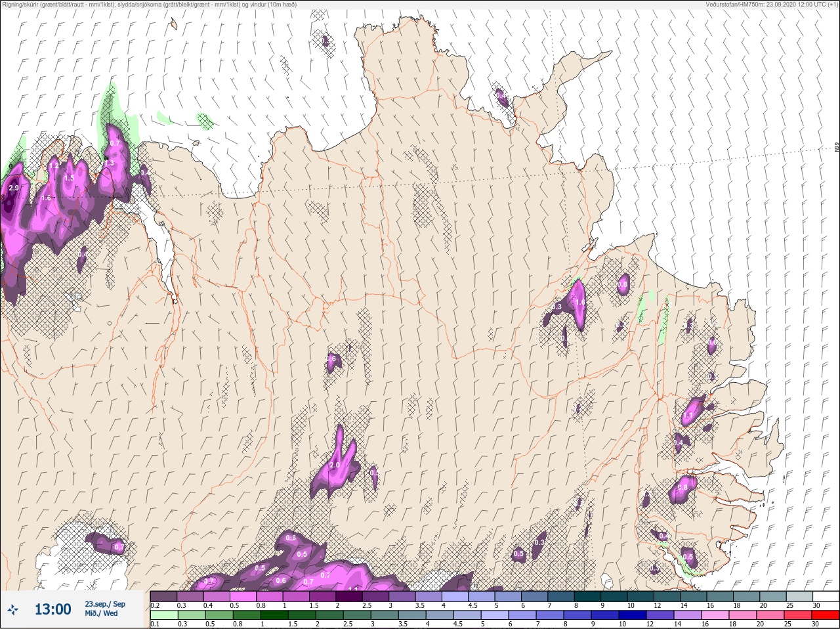
Task: Click the map title starting "Rigning/skúrir"
Action: [150, 5]
